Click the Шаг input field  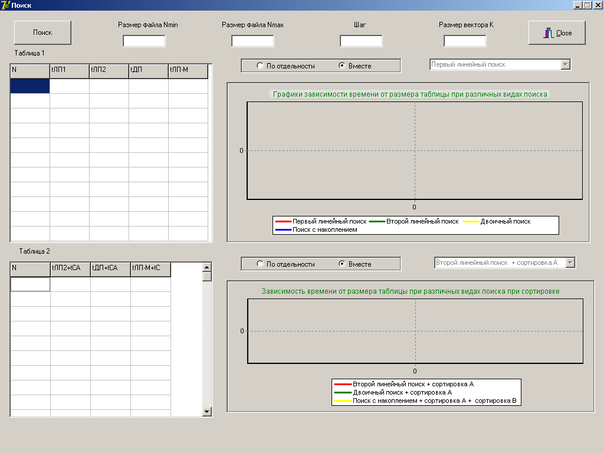click(361, 41)
